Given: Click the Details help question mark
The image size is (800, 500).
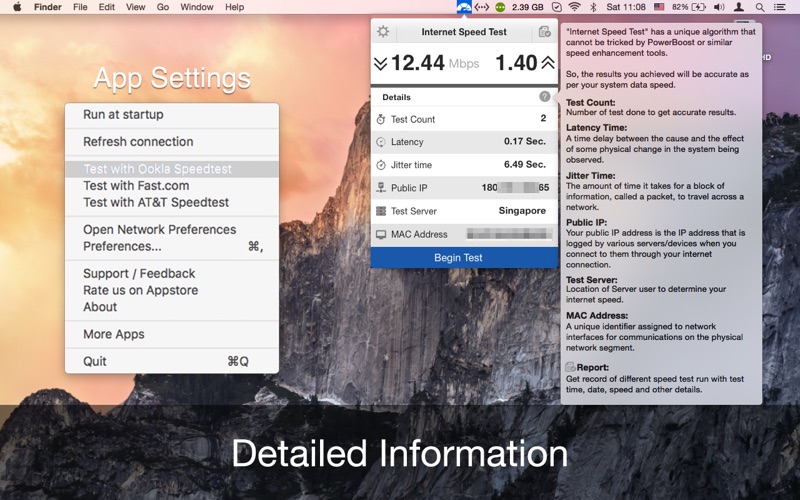Looking at the screenshot, I should coord(545,97).
